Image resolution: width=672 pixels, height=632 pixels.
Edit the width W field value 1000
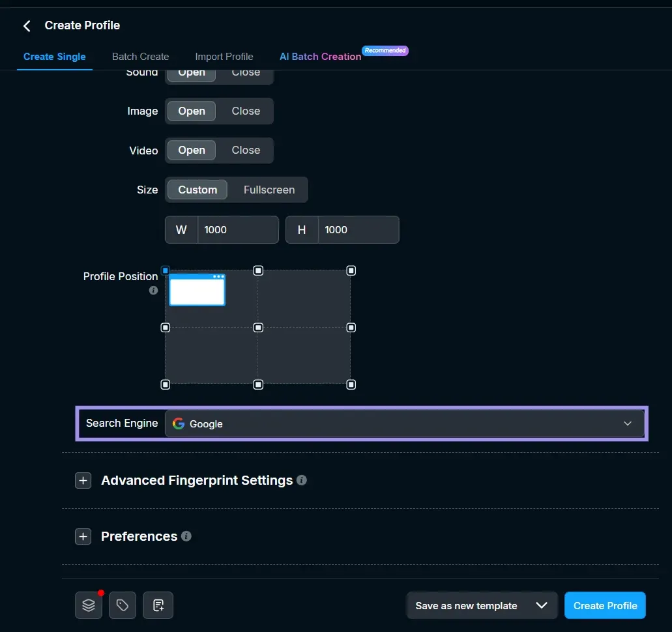click(238, 229)
